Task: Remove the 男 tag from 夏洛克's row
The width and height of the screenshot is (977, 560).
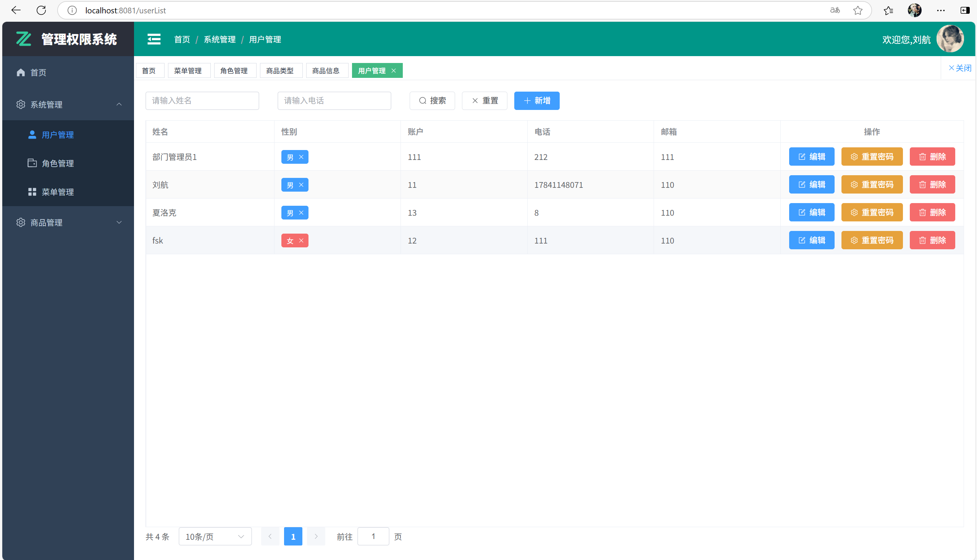Action: click(302, 212)
